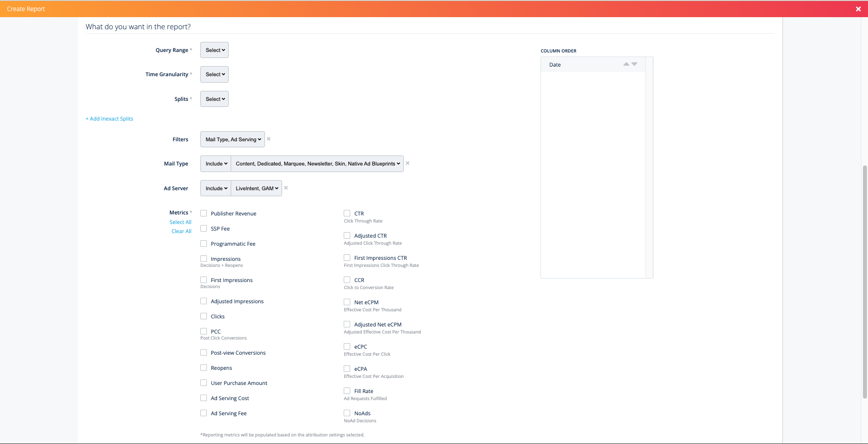Remove the Filters selection with the x icon

[268, 139]
